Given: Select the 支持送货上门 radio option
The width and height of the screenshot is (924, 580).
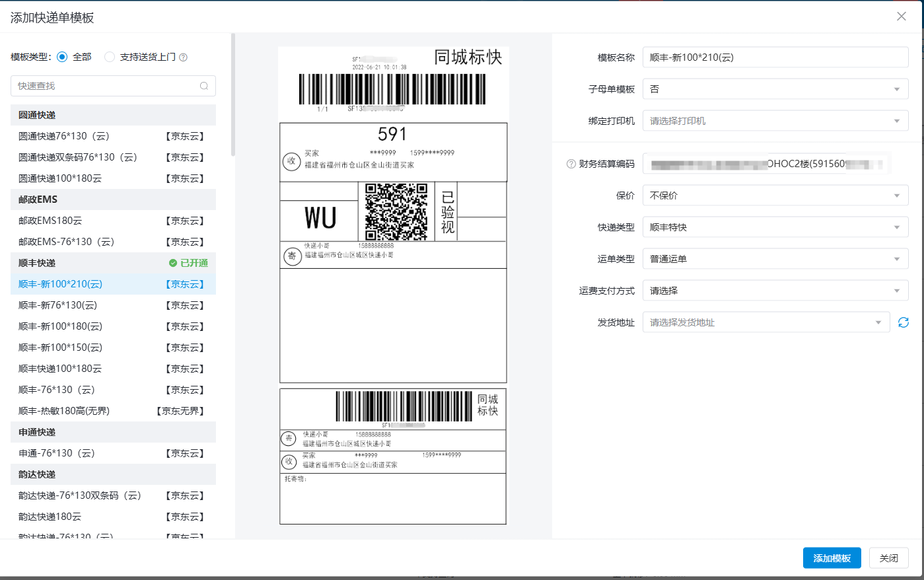Looking at the screenshot, I should point(110,57).
